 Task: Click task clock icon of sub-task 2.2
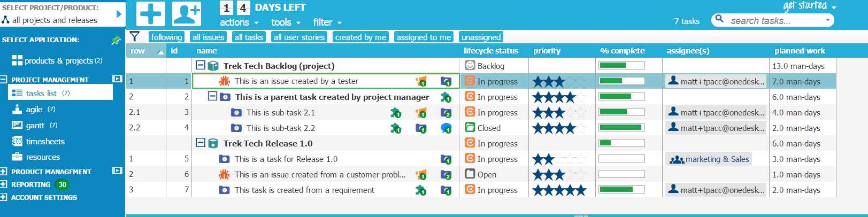point(236,128)
